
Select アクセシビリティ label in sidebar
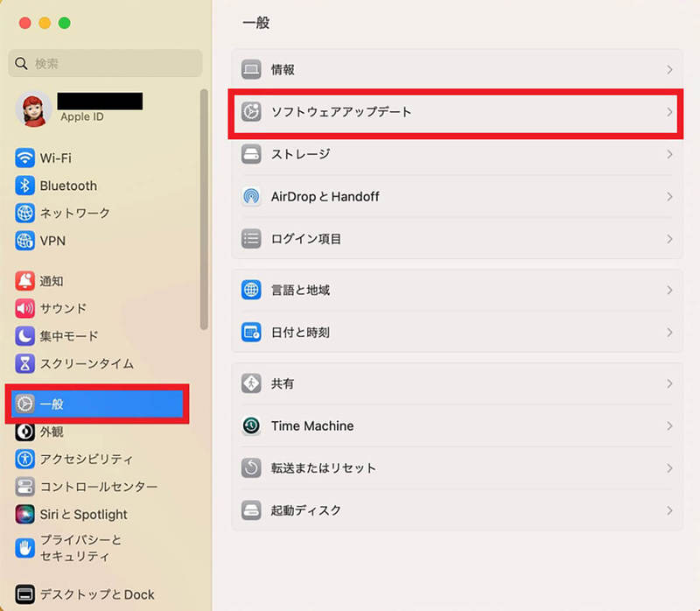[x=87, y=460]
